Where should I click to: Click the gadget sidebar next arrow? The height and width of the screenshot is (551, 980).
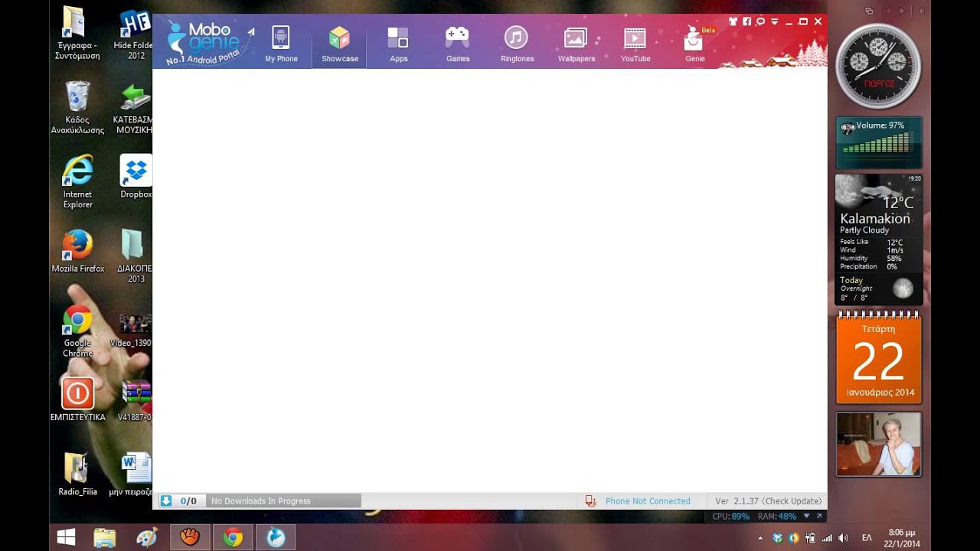(902, 11)
